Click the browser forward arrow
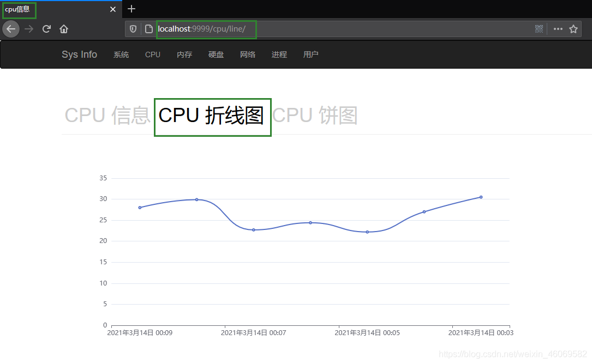 29,29
